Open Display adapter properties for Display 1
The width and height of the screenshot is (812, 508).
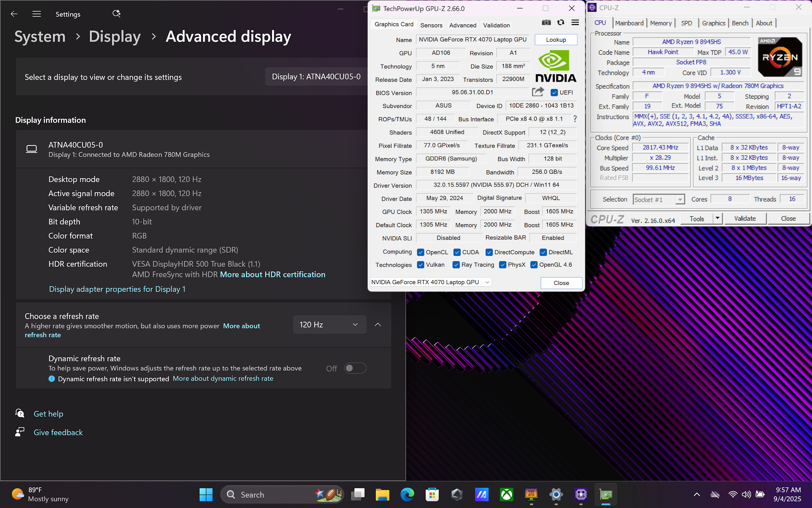[117, 289]
